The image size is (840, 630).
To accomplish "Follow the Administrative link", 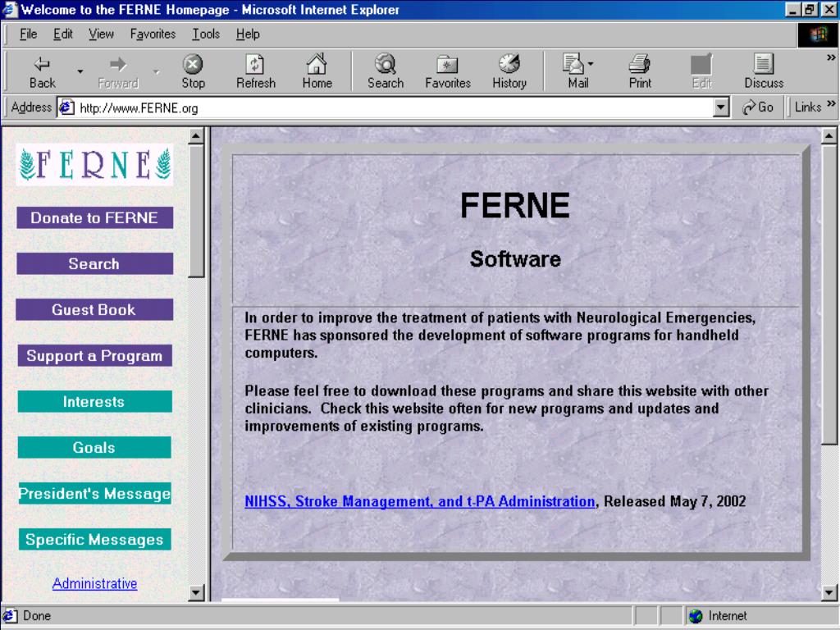I will click(94, 583).
